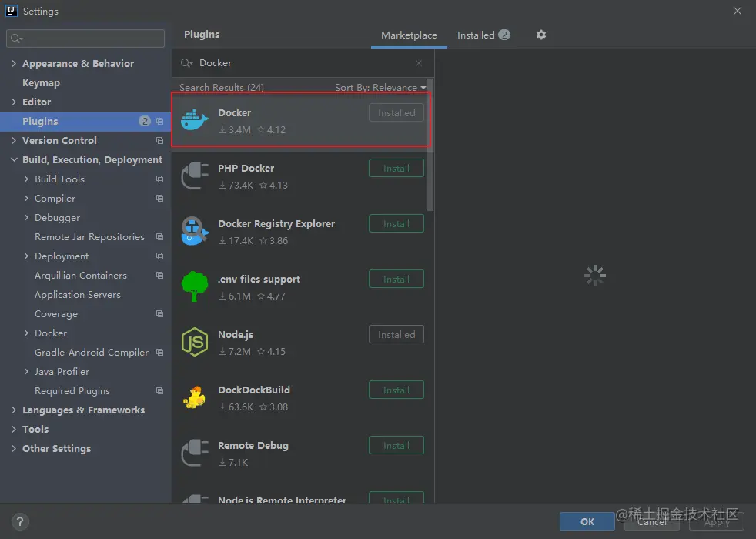Click the IntelliJ logo in title bar
Image resolution: width=756 pixels, height=539 pixels.
11,11
